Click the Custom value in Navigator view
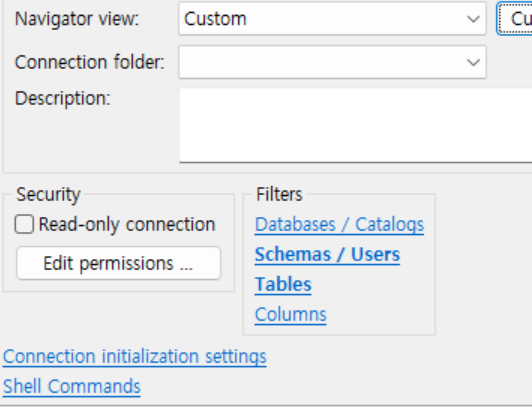Screen dimensions: 532x407 (x=215, y=19)
